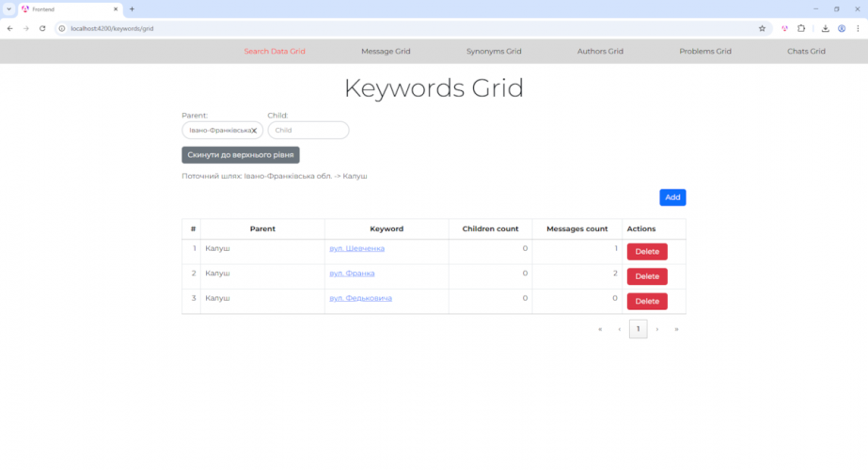This screenshot has width=868, height=470.
Task: Go to the Authors Grid page
Action: 600,52
